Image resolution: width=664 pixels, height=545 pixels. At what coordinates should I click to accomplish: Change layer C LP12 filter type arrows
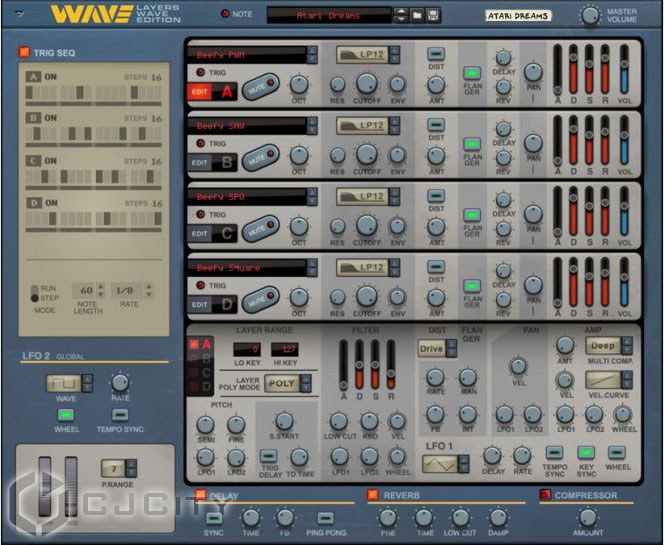pyautogui.click(x=394, y=196)
